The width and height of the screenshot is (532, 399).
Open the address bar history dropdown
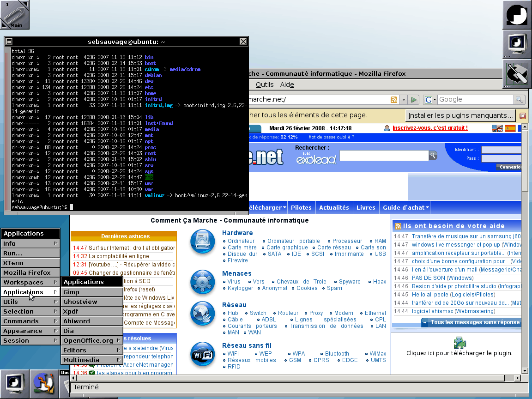click(404, 100)
